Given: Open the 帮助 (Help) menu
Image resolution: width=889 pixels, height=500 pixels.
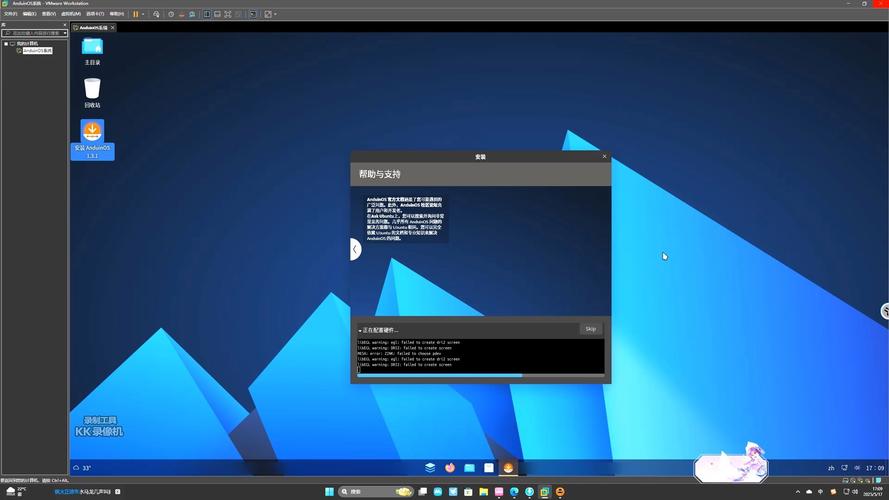Looking at the screenshot, I should tap(116, 14).
